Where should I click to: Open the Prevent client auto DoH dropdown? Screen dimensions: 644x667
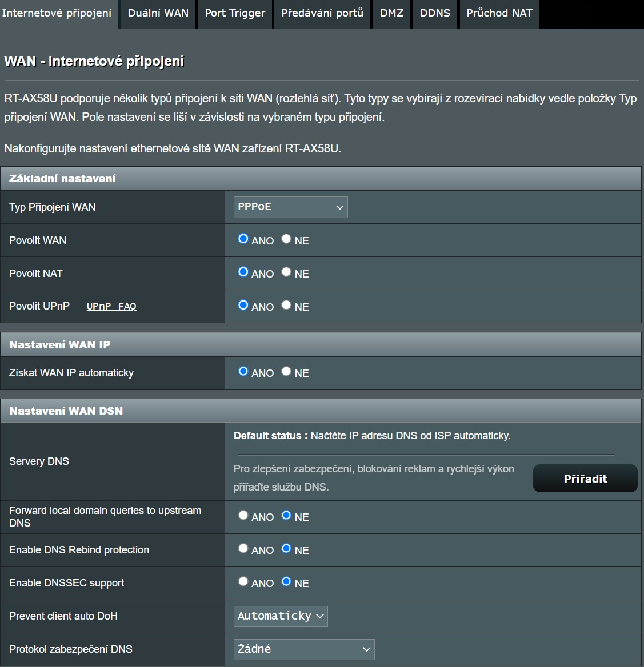coord(281,616)
